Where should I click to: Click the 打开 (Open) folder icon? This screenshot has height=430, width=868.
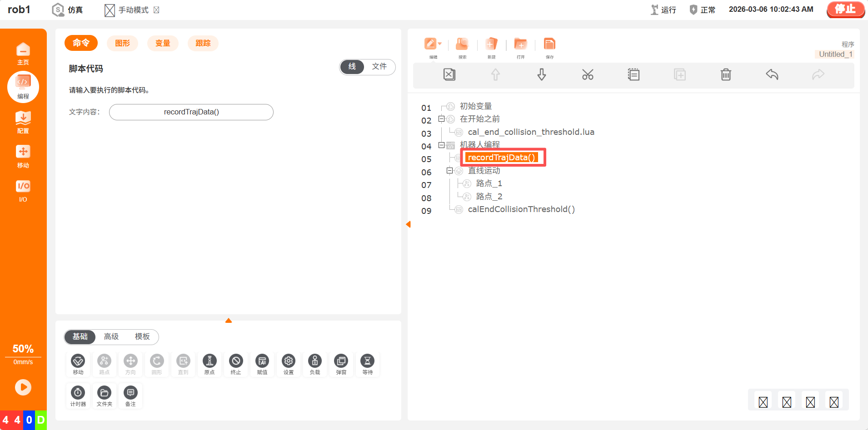[520, 44]
